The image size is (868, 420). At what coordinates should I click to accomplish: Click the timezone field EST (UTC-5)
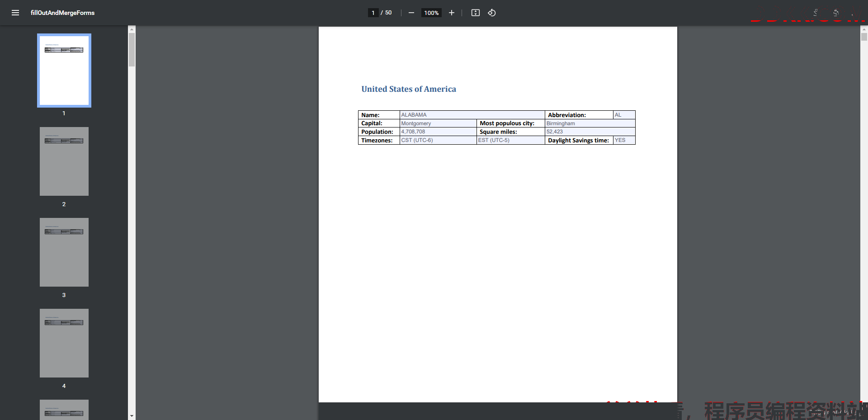pos(511,140)
